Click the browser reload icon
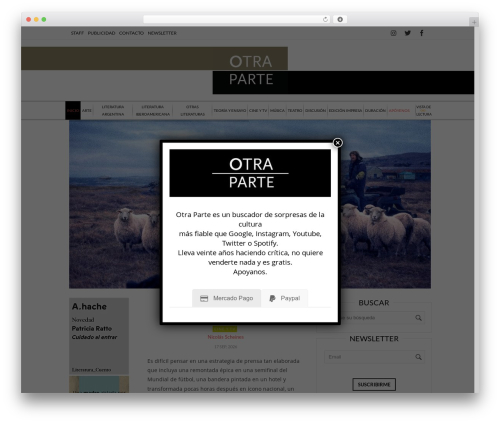500x423 pixels. pyautogui.click(x=325, y=20)
